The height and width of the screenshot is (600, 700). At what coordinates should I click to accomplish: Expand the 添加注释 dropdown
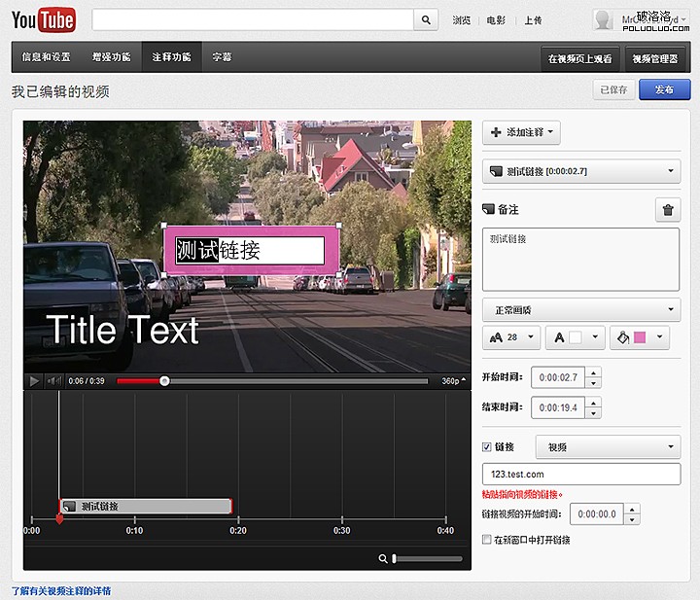(521, 132)
